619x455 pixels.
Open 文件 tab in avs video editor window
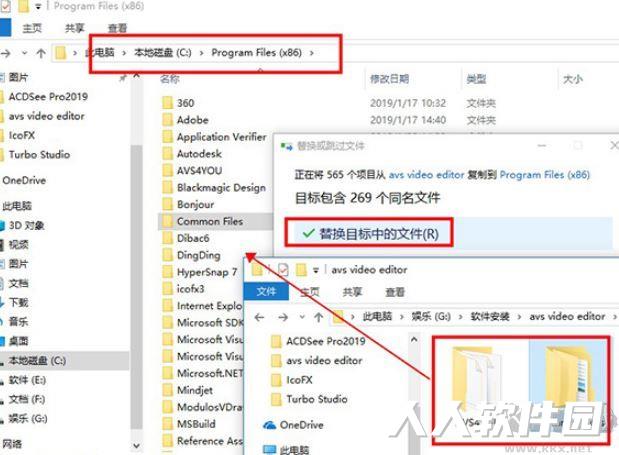pos(266,292)
